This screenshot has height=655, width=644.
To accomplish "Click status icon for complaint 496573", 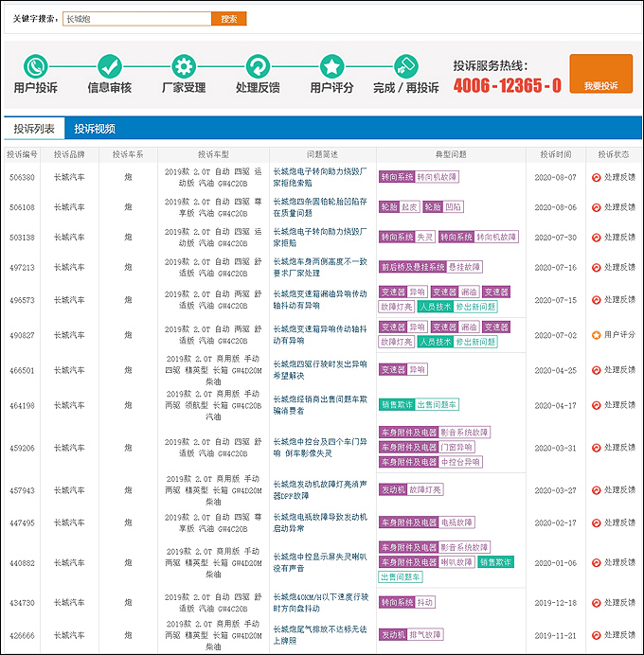I will point(597,300).
